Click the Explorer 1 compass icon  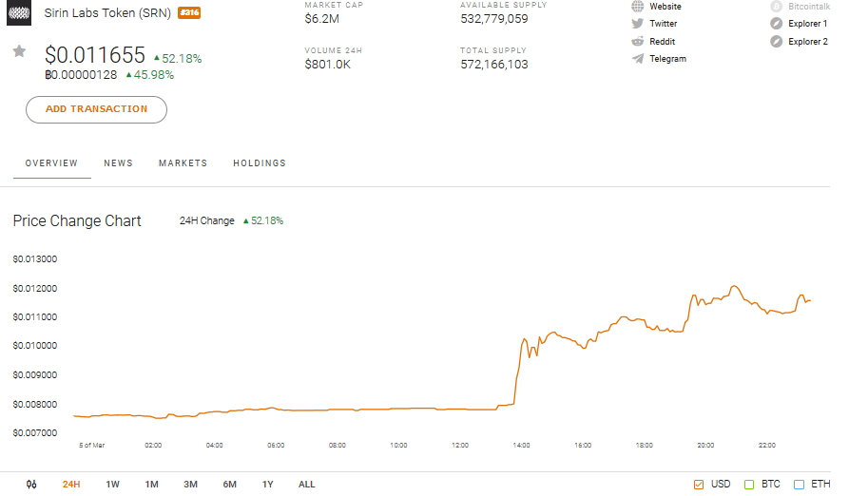pos(777,24)
